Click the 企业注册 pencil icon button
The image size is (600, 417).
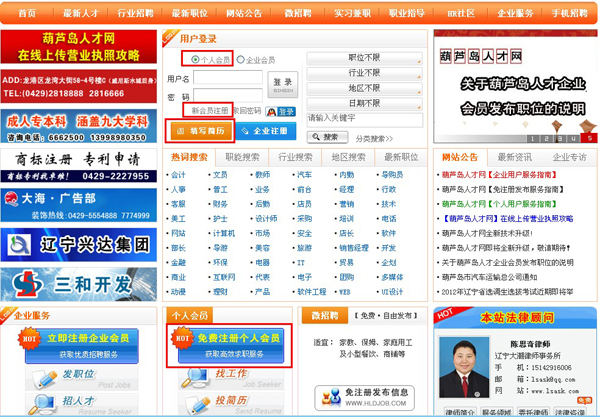pos(264,131)
